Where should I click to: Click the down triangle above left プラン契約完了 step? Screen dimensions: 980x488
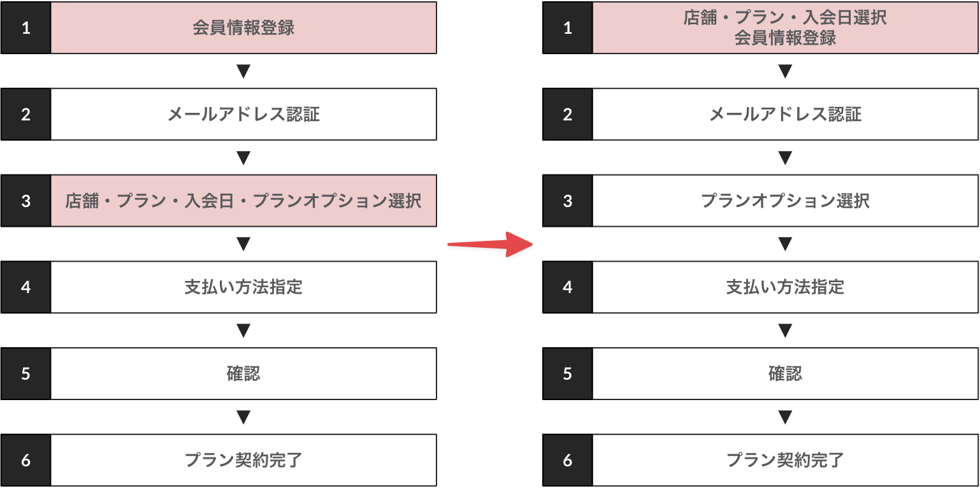[x=243, y=417]
